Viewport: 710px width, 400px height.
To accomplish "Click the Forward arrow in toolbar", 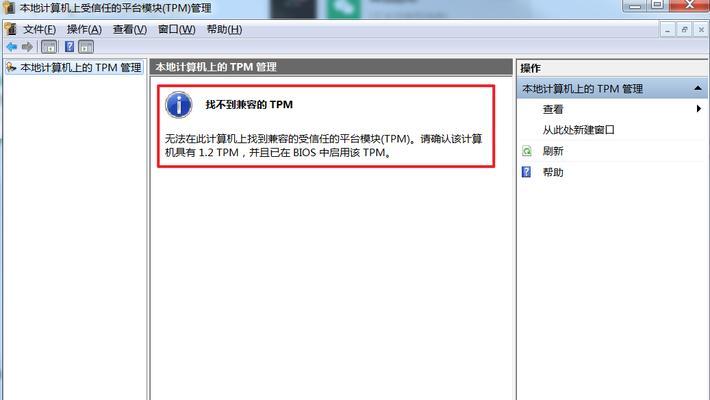I will pos(27,47).
